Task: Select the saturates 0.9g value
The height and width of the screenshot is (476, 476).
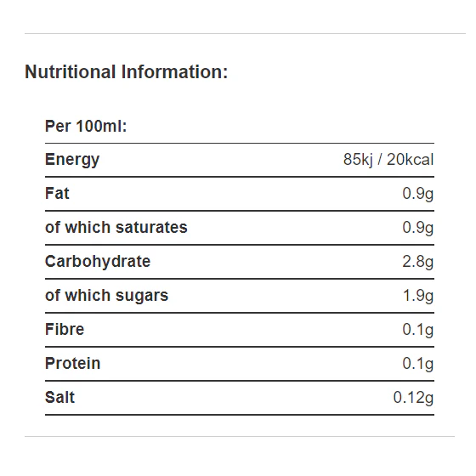Action: click(x=417, y=228)
